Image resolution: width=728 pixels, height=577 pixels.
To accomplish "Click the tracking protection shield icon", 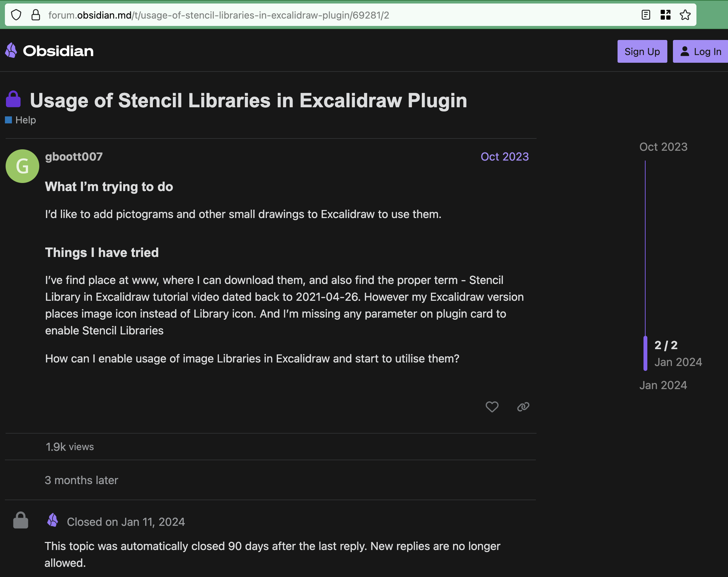I will pos(16,15).
